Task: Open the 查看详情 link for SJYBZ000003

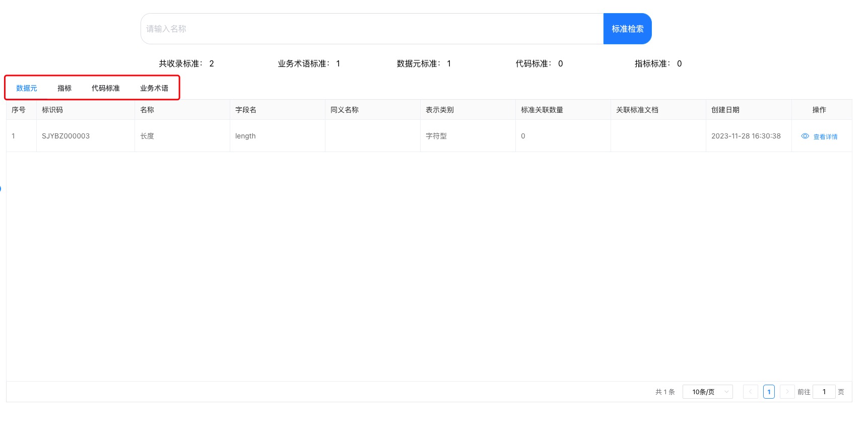Action: 825,136
